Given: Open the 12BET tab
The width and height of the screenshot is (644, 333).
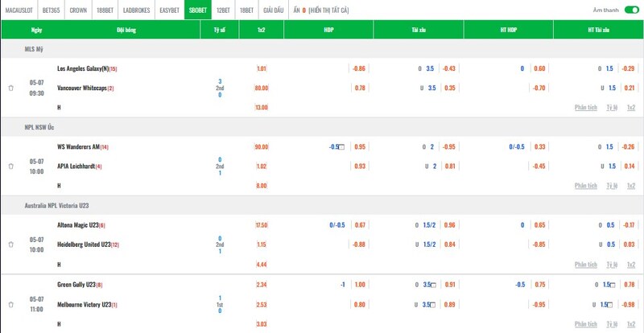Looking at the screenshot, I should click(224, 10).
